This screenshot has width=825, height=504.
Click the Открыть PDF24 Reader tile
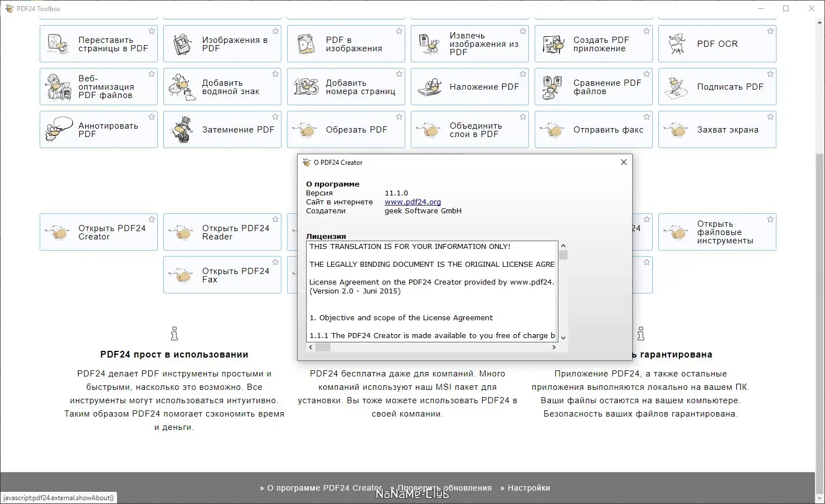pos(222,232)
